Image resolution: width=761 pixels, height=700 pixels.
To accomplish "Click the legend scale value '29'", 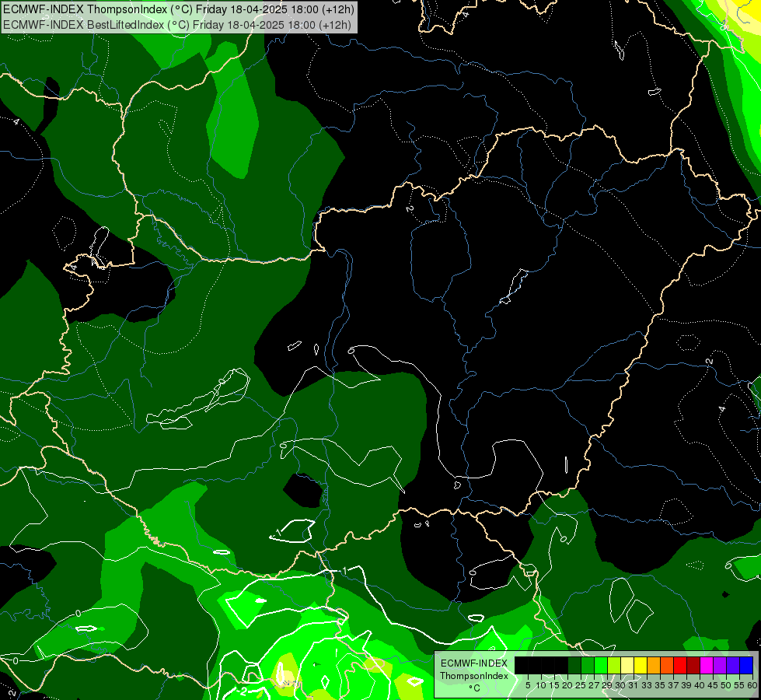I will (607, 685).
